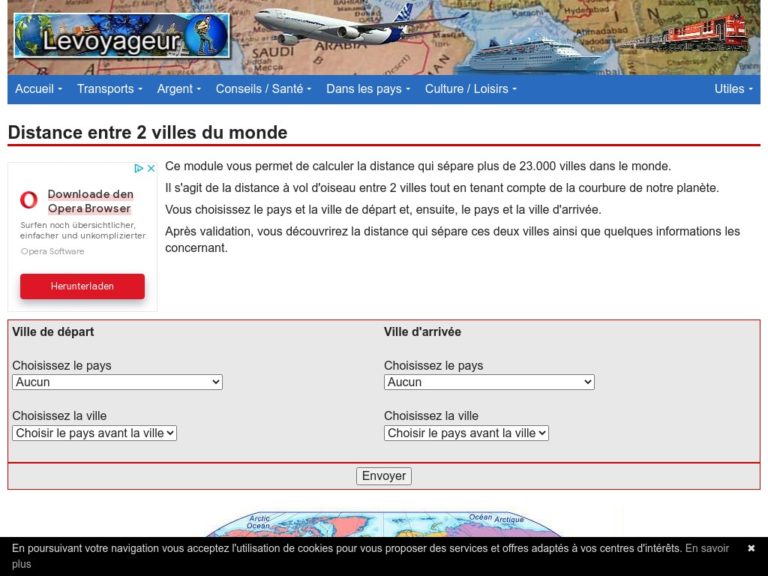Open the Accueil menu
Image resolution: width=768 pixels, height=576 pixels.
click(38, 89)
